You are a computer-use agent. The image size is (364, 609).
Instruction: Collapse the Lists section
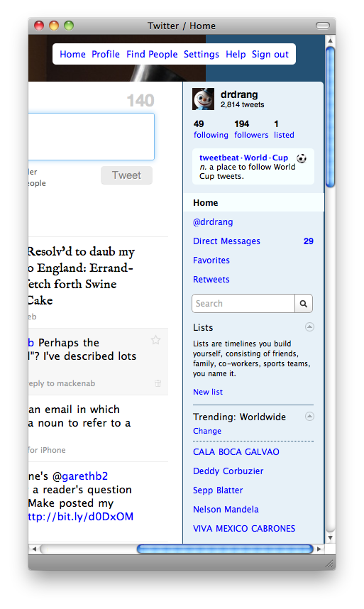click(x=309, y=327)
